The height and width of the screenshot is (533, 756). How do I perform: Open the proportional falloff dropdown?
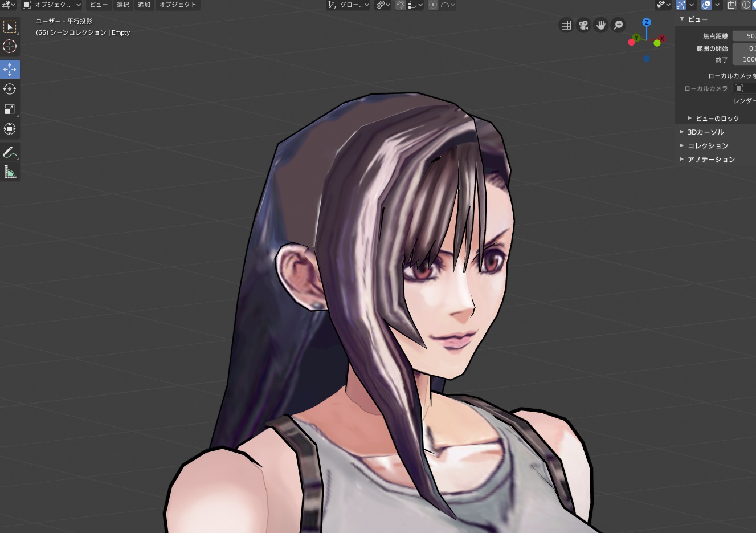[448, 5]
